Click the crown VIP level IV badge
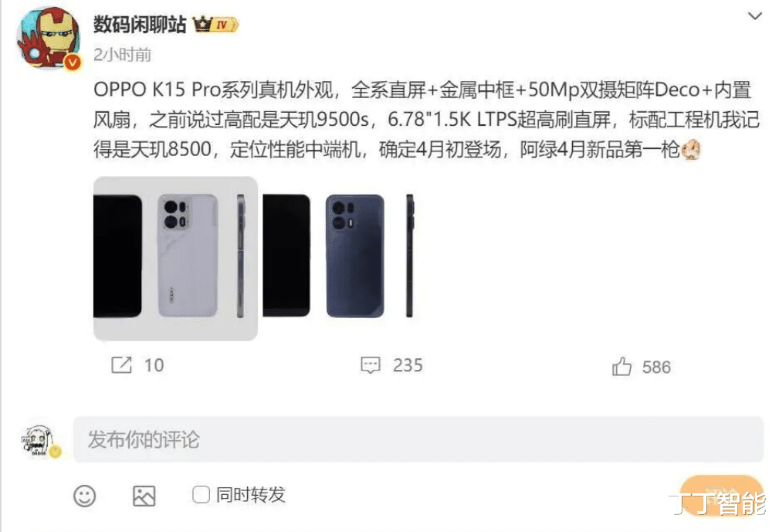This screenshot has height=532, width=779. (216, 24)
